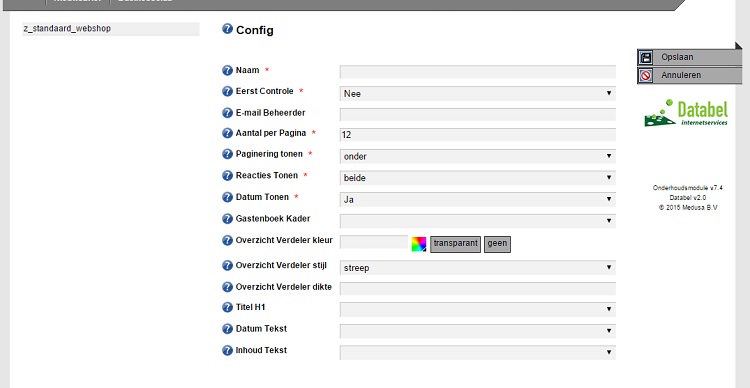Click help icon for Reacties Tonen
This screenshot has height=388, width=750.
(227, 176)
